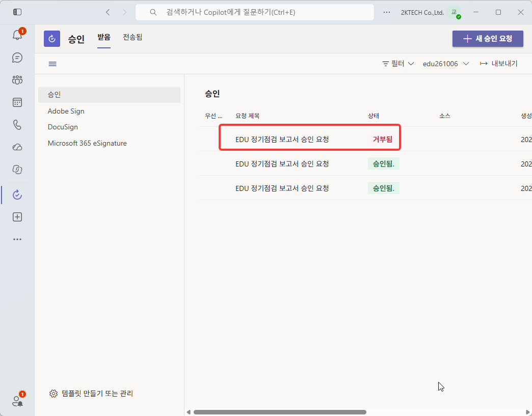Screen dimensions: 532x416
Task: Click the search magnifier icon
Action: click(153, 12)
